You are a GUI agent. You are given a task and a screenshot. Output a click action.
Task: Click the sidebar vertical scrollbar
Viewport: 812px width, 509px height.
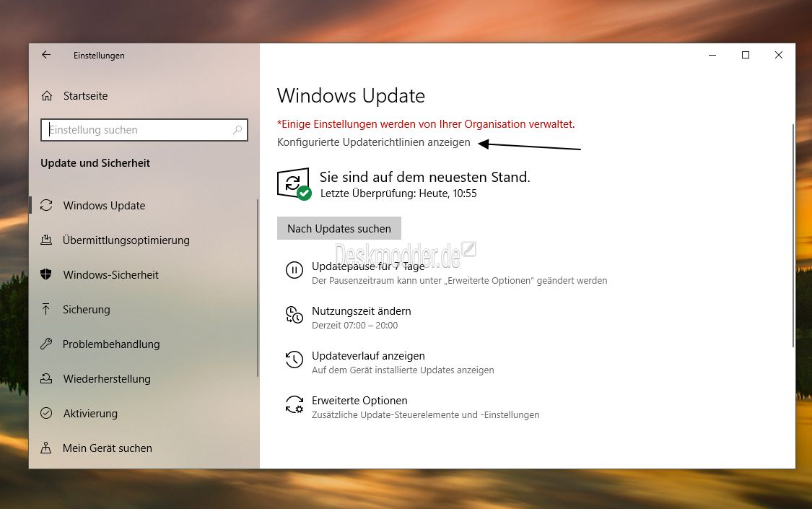click(x=258, y=288)
